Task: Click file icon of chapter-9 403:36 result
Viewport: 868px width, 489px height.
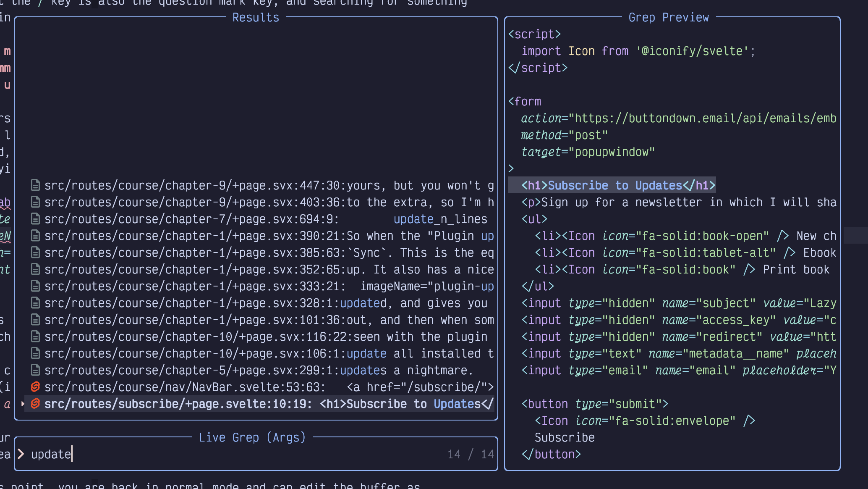Action: coord(36,202)
